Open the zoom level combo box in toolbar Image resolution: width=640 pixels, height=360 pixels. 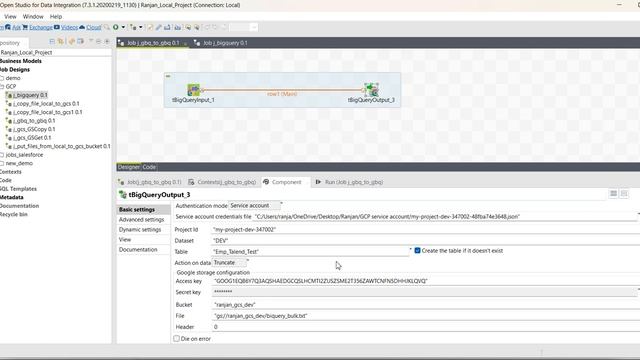click(x=243, y=27)
